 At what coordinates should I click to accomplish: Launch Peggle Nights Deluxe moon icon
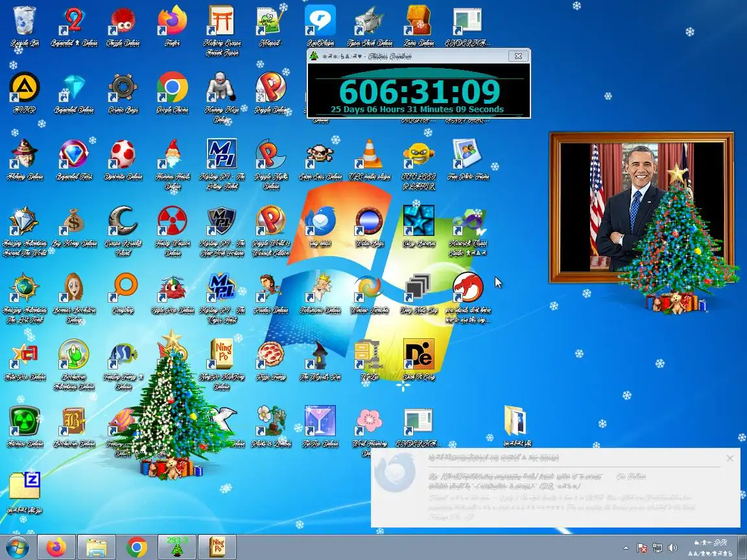[x=270, y=154]
